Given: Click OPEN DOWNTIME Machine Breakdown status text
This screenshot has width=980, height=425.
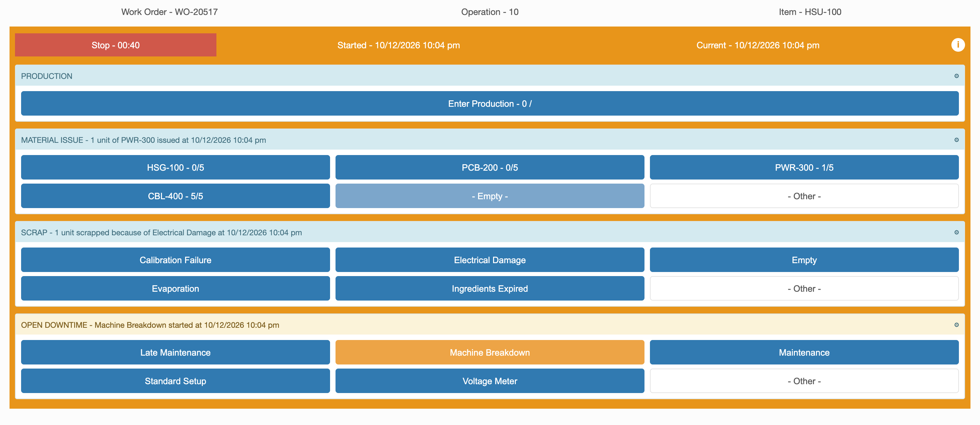Looking at the screenshot, I should tap(150, 325).
